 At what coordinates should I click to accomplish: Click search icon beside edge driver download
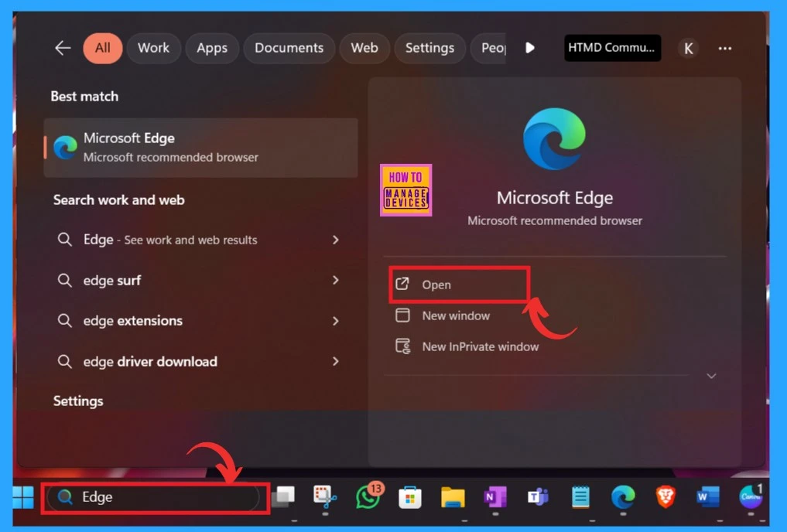[x=64, y=360]
